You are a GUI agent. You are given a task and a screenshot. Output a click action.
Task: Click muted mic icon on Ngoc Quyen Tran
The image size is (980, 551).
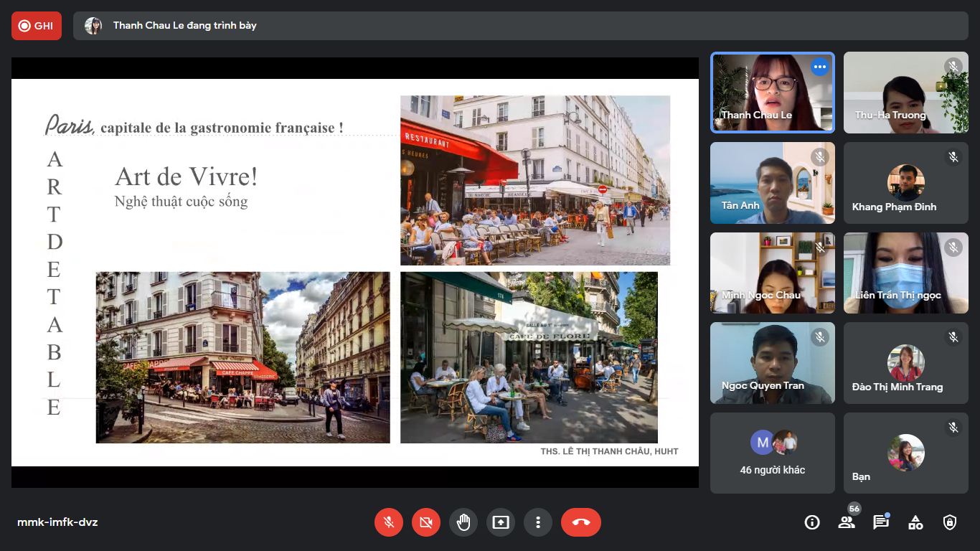point(820,337)
